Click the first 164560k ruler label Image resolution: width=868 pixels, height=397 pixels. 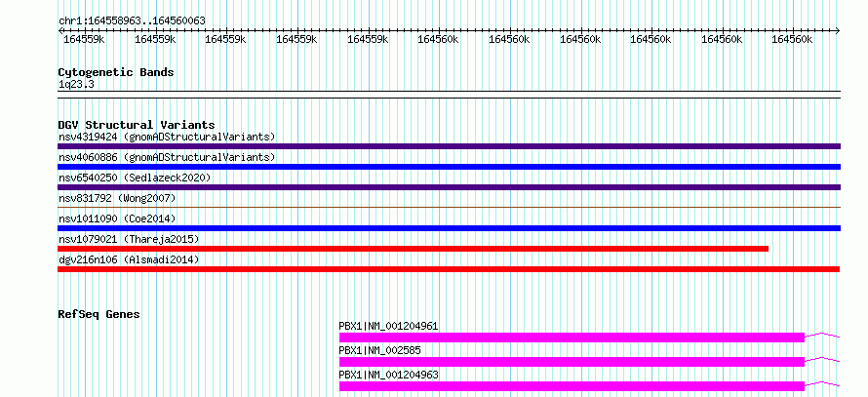tap(437, 39)
